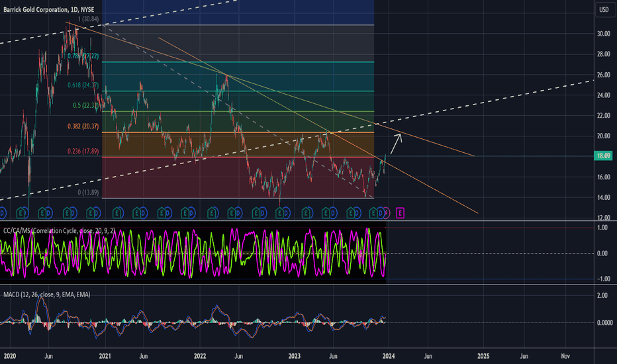The height and width of the screenshot is (364, 617).
Task: Click the 2022 label on the time axis
Action: (200, 356)
